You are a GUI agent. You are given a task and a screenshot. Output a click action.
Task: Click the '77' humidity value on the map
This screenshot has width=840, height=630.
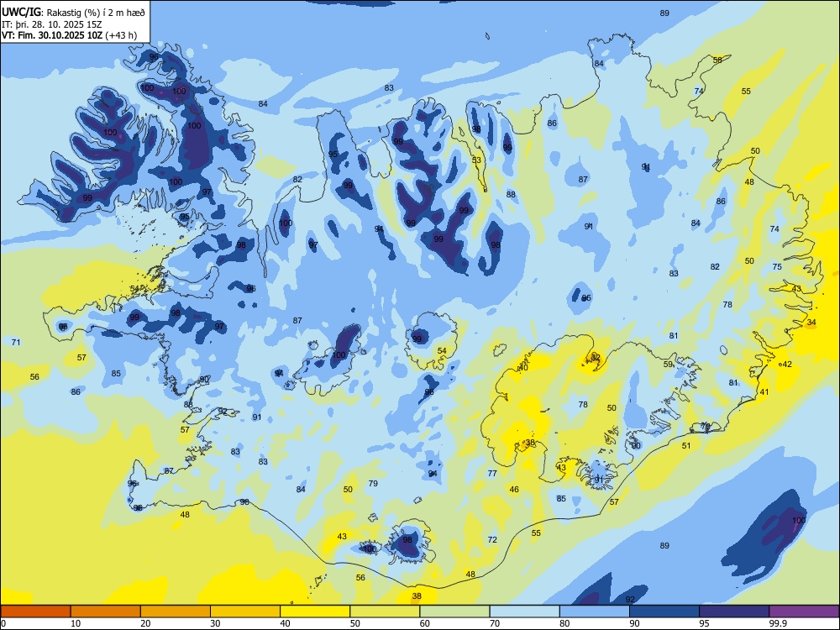point(492,473)
